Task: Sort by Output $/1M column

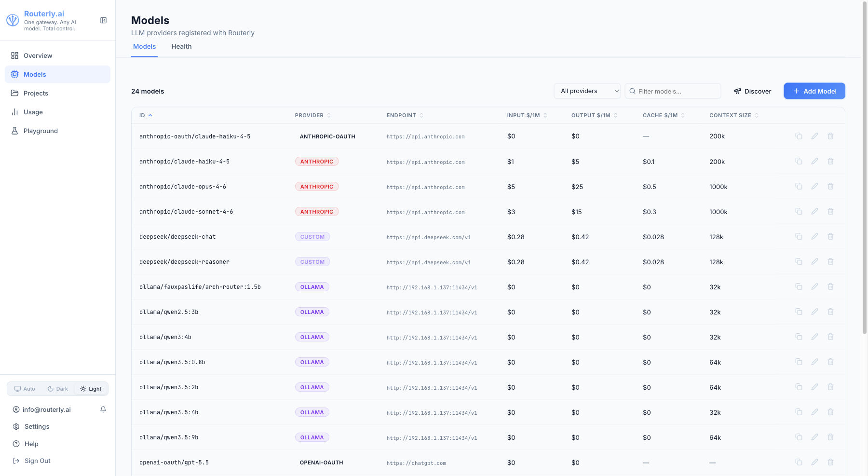Action: click(x=595, y=115)
